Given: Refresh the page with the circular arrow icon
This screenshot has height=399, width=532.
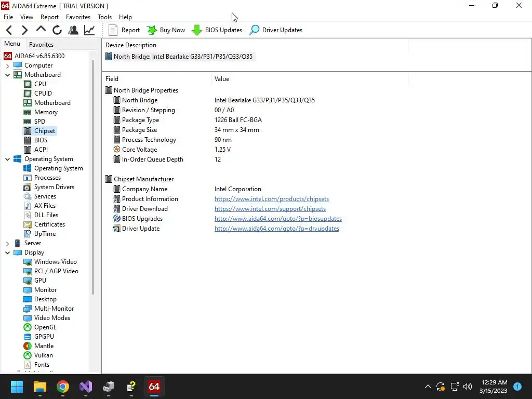Looking at the screenshot, I should point(57,30).
